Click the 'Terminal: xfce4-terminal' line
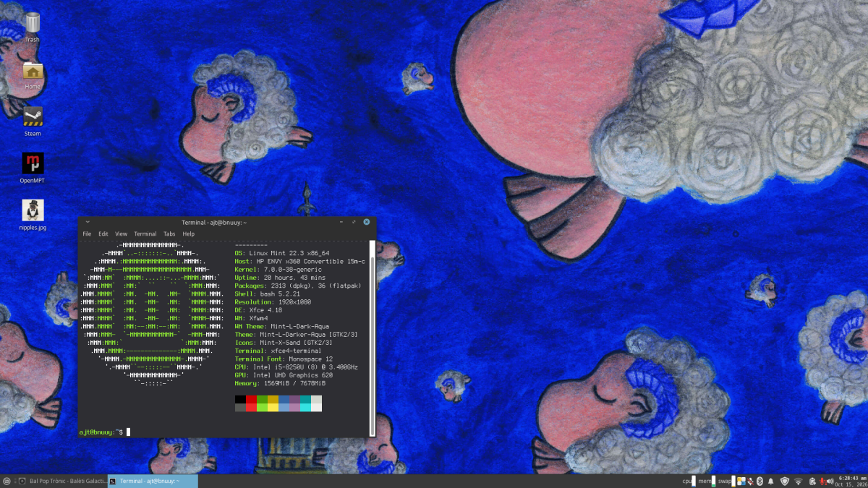Screen dimensions: 868x488 point(276,351)
